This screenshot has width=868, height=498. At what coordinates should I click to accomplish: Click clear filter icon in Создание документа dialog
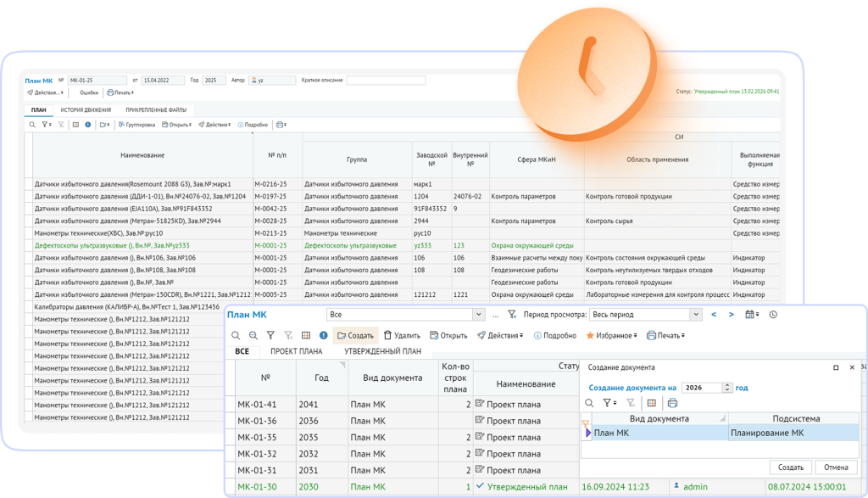coord(631,403)
